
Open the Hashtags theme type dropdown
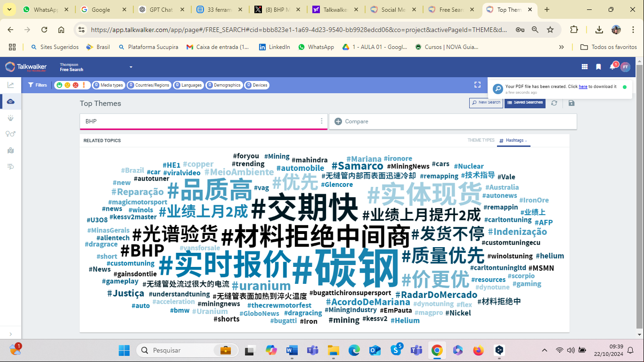click(x=514, y=140)
